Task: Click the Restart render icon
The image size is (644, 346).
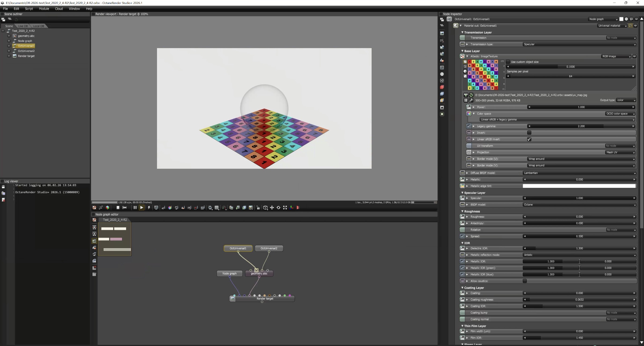Action: 124,208
